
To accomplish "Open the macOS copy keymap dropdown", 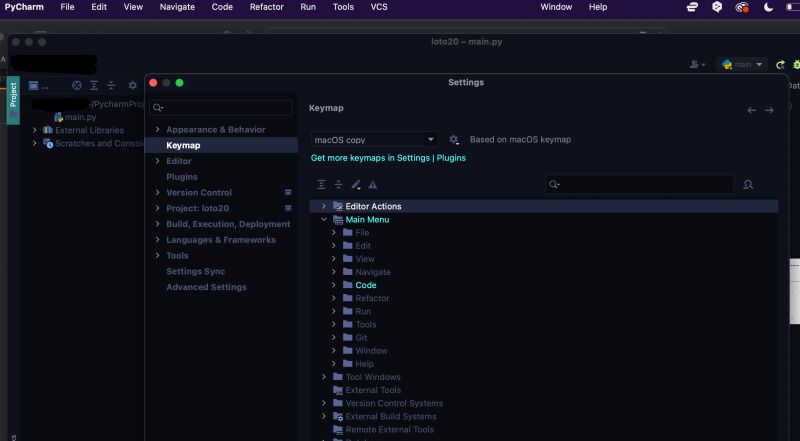I will point(374,139).
